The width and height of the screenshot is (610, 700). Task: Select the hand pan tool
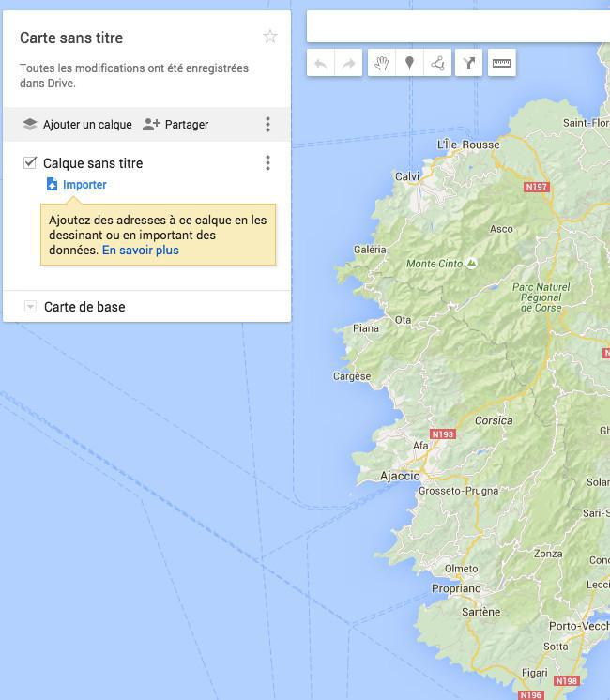coord(381,64)
